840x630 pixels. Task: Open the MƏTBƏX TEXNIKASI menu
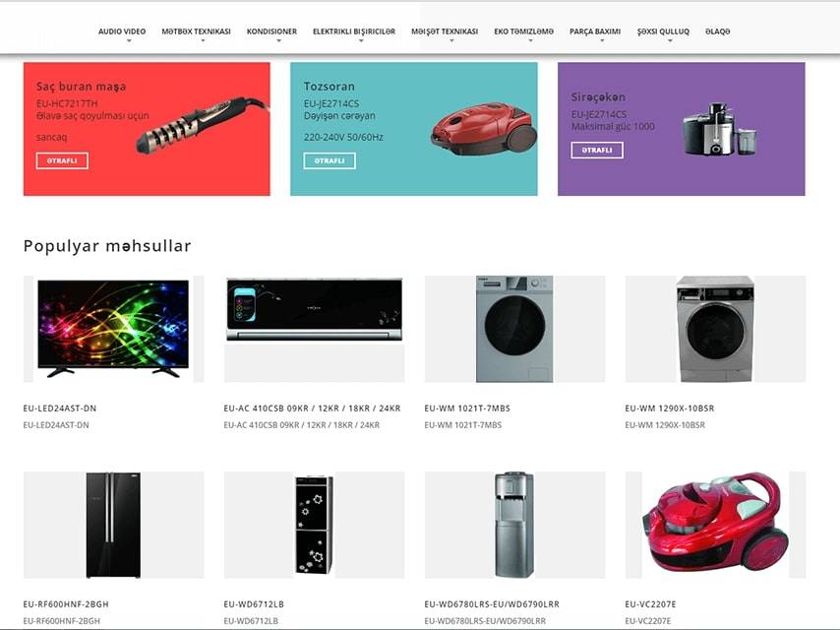pyautogui.click(x=196, y=31)
